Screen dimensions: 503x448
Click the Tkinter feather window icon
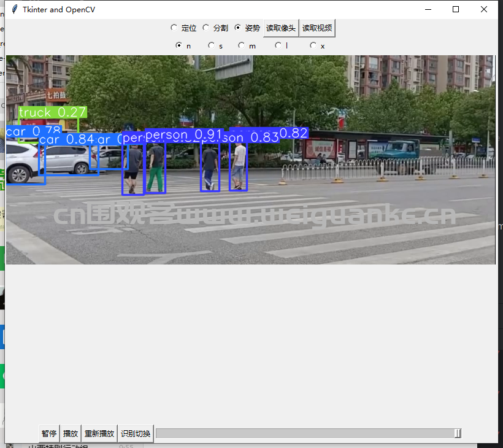15,9
